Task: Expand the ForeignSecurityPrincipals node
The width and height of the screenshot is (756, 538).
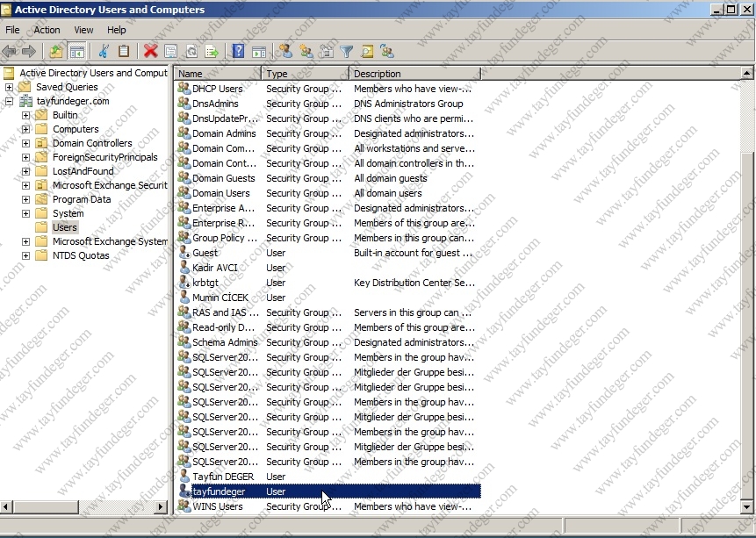Action: pos(26,157)
